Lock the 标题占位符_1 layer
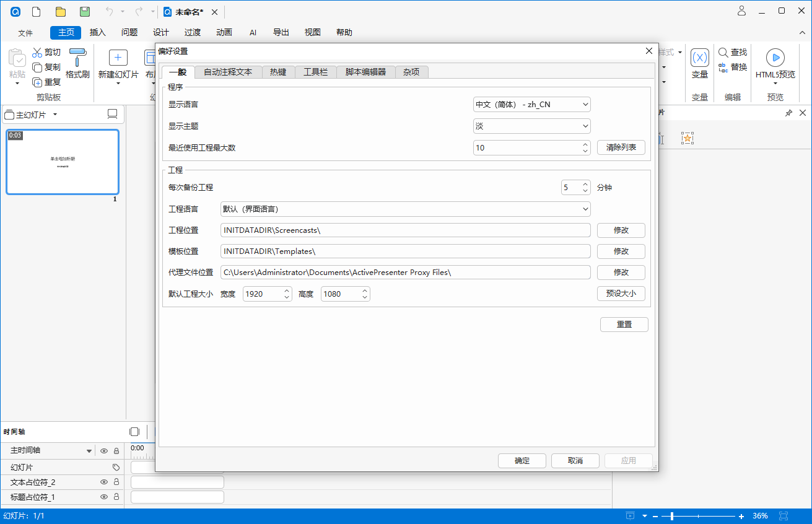This screenshot has height=524, width=812. coord(116,497)
